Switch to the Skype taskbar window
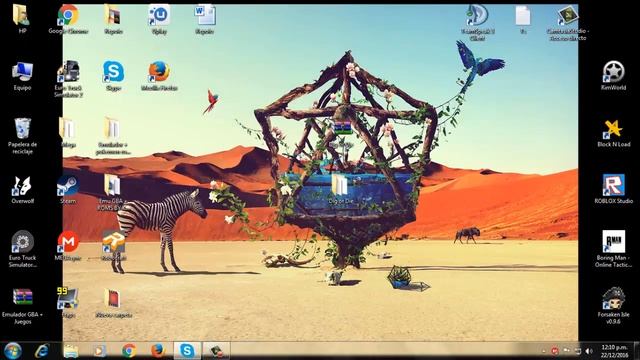Screen dimensions: 640x360 pos(187,351)
